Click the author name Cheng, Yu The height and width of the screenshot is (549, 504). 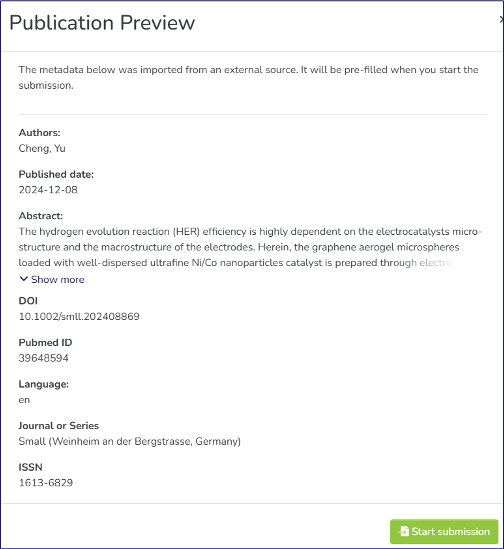coord(42,148)
